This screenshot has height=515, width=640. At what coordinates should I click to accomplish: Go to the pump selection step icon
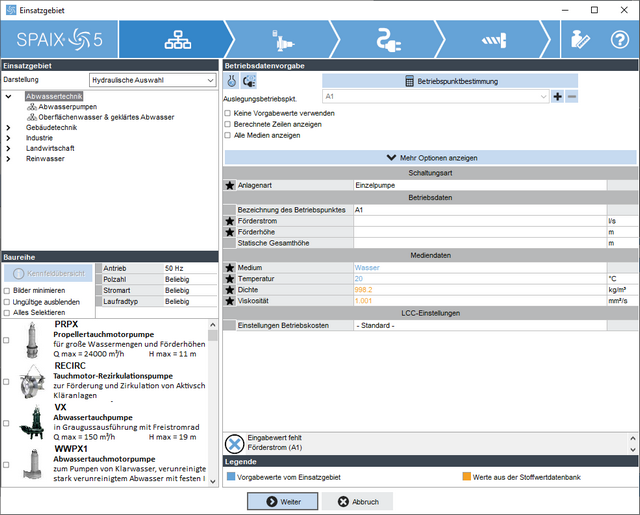[x=284, y=39]
